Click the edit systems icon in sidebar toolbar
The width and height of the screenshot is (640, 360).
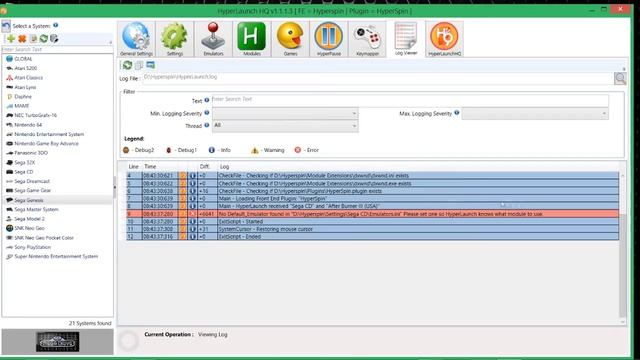[x=54, y=39]
